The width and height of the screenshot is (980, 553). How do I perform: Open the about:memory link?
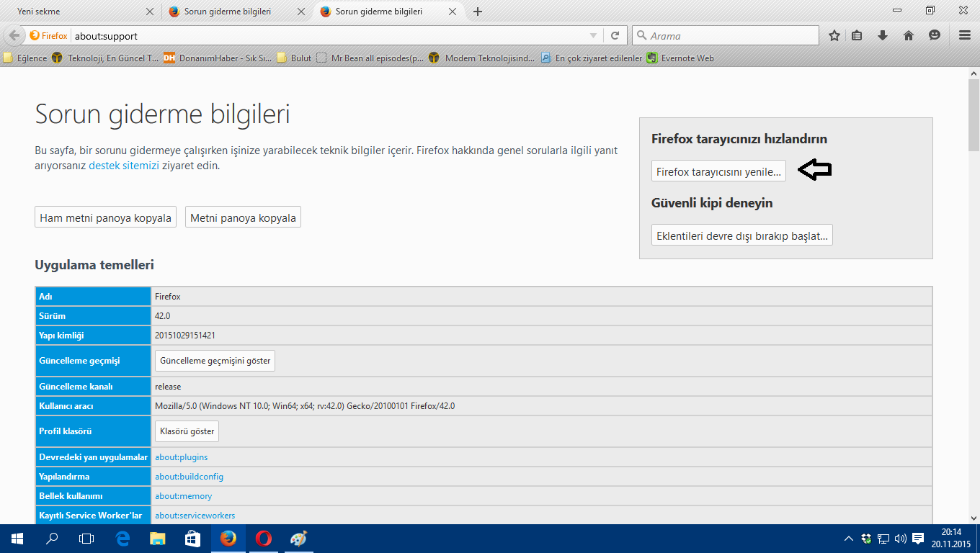click(184, 496)
